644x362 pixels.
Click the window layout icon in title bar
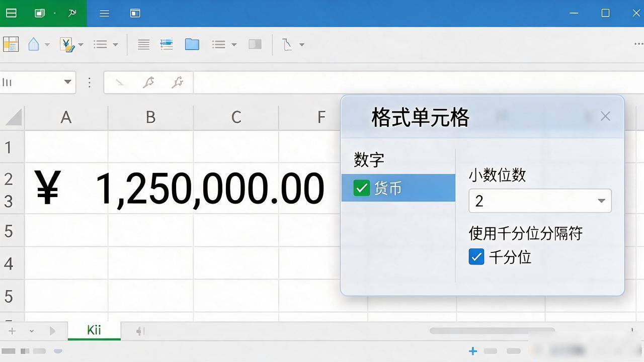click(x=135, y=14)
